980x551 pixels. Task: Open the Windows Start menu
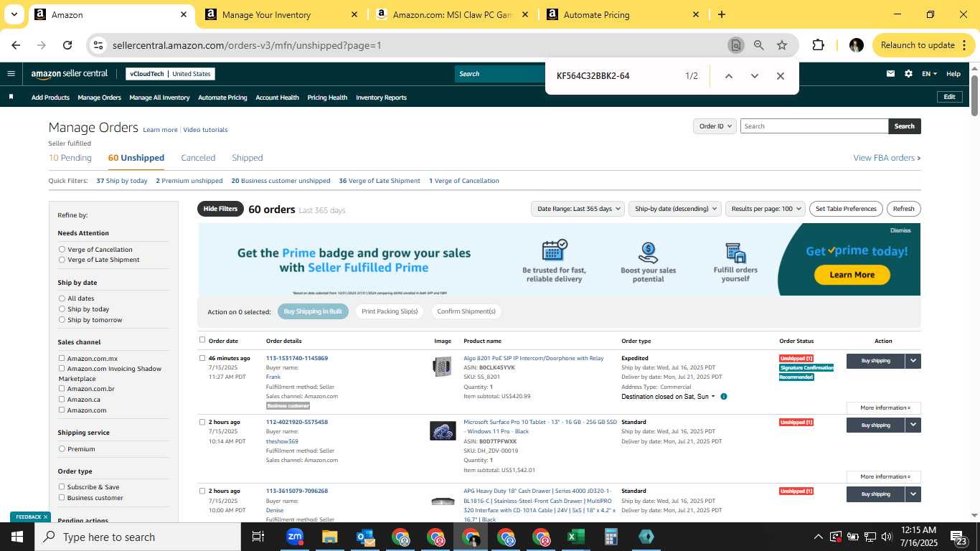17,537
